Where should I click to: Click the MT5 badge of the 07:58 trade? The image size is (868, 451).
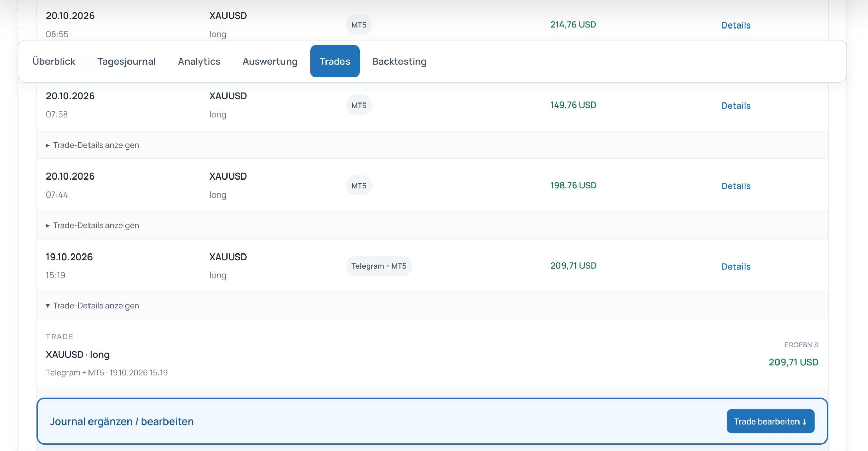tap(359, 105)
